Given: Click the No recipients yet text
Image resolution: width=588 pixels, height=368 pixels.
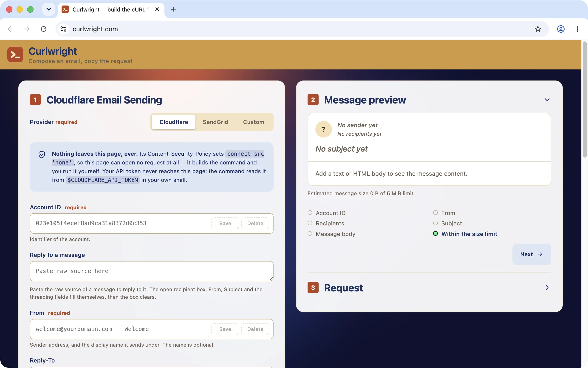Looking at the screenshot, I should coord(359,134).
